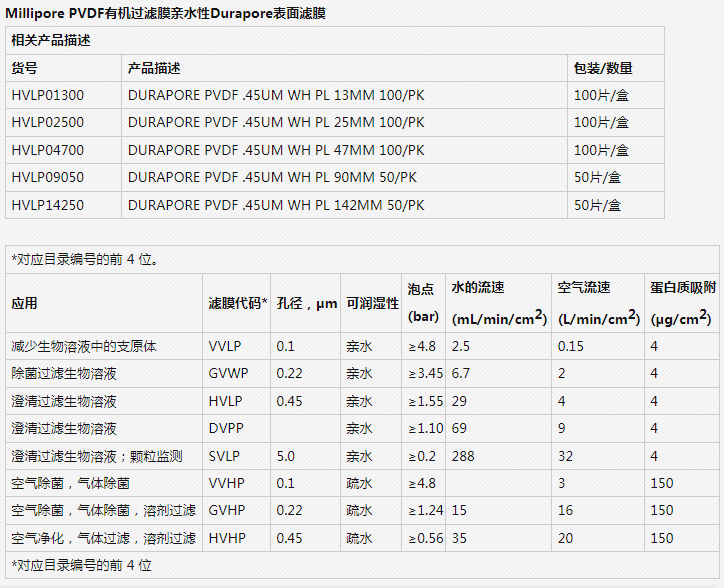This screenshot has width=724, height=588.
Task: Select '澄清过滤生物溶液' in the DVPP row
Action: point(64,429)
